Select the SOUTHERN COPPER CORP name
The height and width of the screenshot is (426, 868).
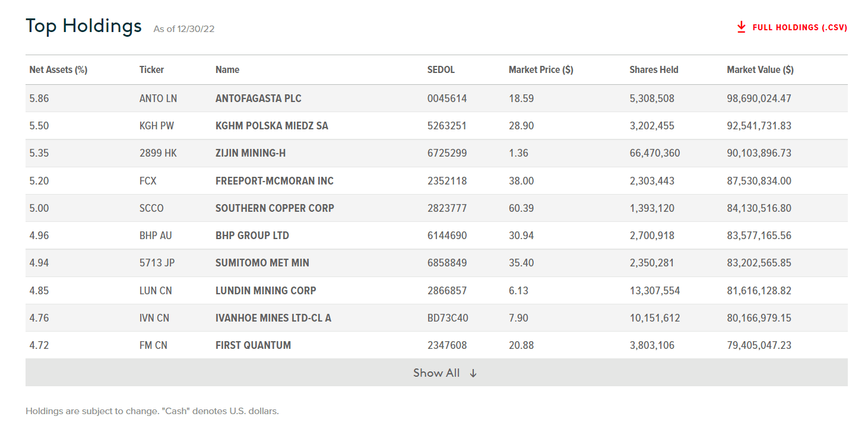coord(274,208)
